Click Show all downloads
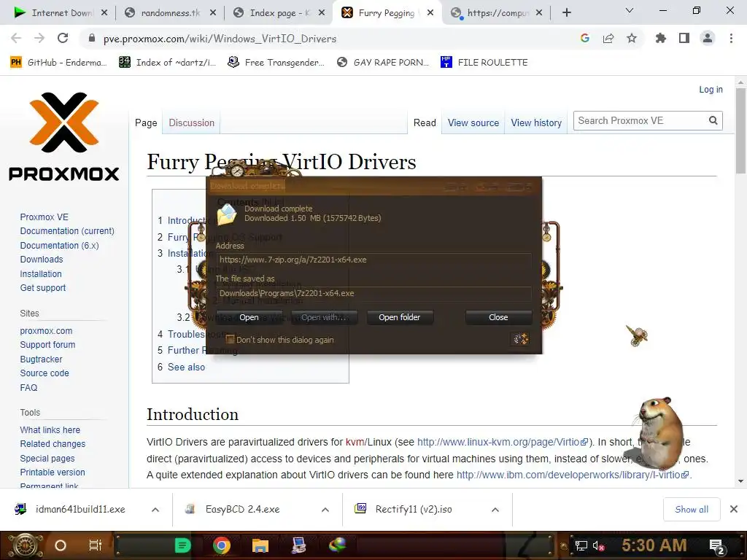Image resolution: width=747 pixels, height=560 pixels. (x=692, y=510)
